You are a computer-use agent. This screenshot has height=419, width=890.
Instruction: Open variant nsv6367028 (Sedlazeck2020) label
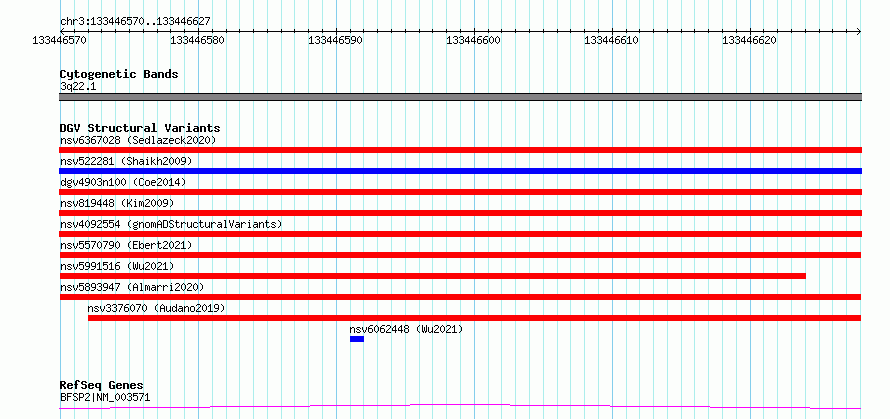click(x=138, y=140)
